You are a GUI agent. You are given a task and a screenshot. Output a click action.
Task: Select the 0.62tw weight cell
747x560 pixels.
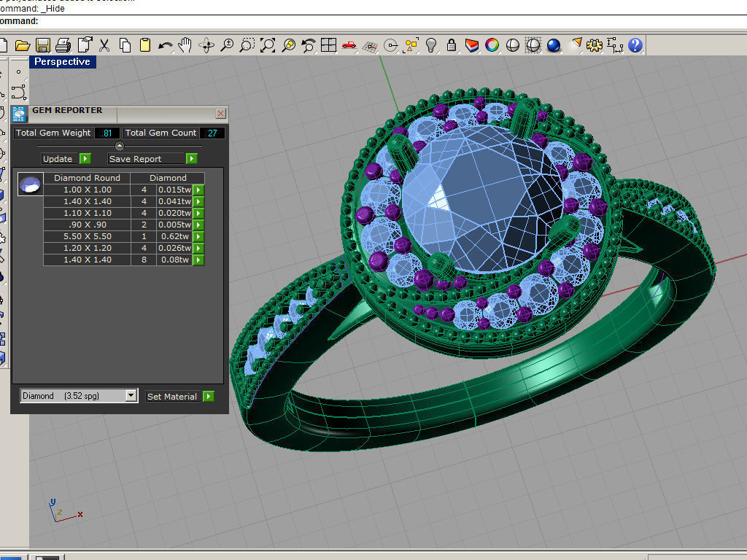175,236
